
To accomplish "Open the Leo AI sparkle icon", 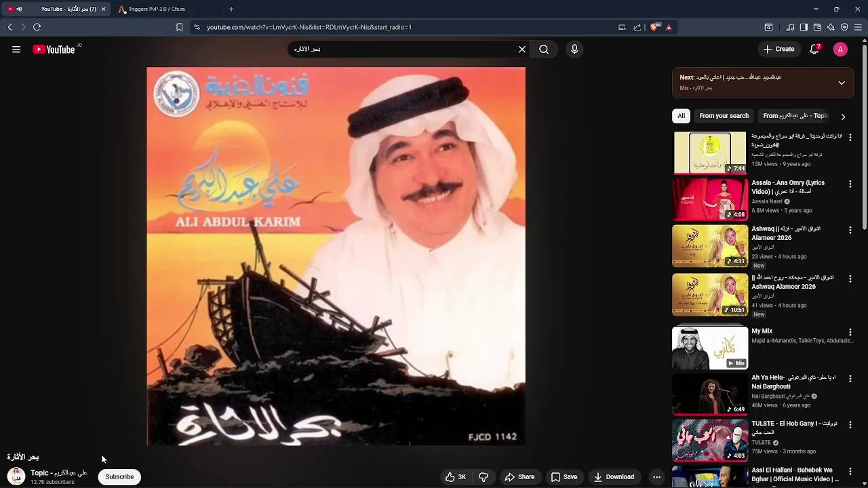I will [x=831, y=27].
